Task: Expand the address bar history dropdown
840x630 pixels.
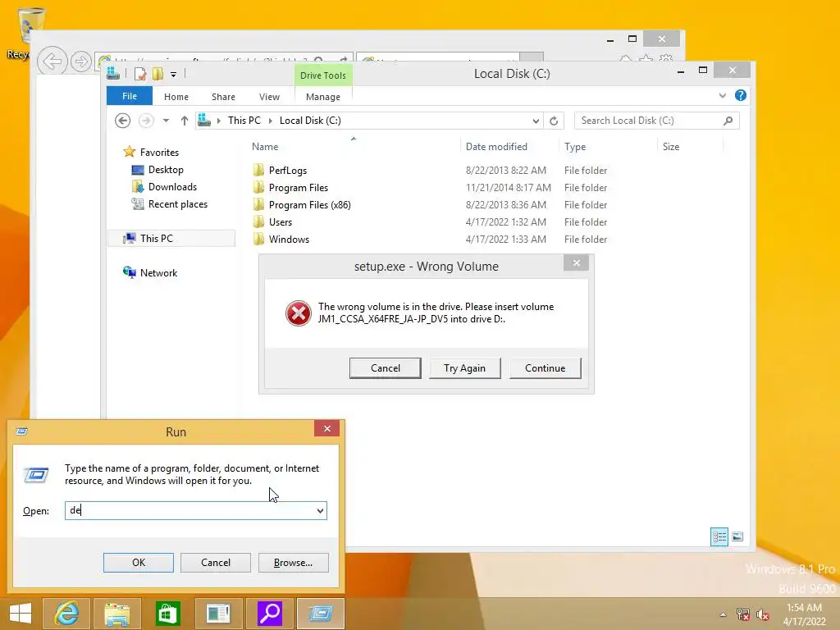Action: pos(536,121)
